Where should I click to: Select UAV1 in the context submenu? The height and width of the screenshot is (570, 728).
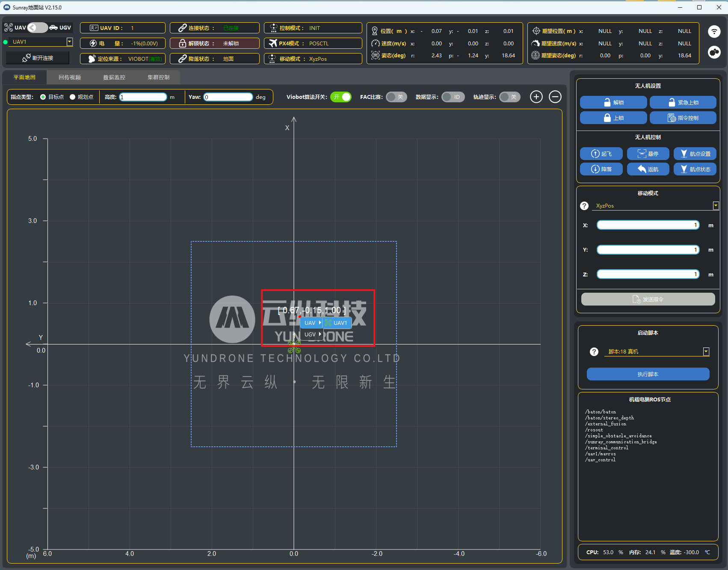pyautogui.click(x=337, y=323)
